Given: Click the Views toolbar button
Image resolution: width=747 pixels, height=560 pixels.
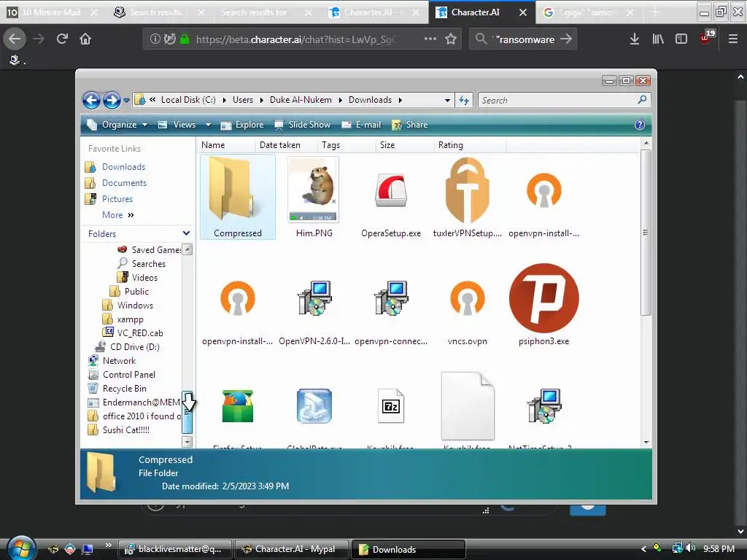Looking at the screenshot, I should click(x=177, y=125).
